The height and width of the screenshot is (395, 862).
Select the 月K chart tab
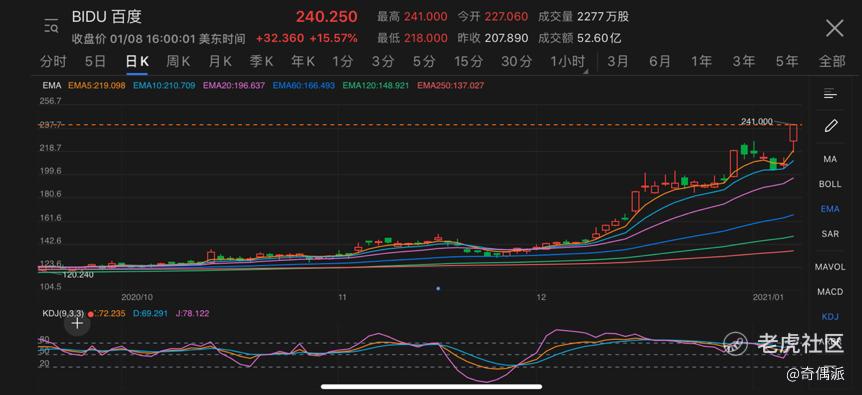(220, 62)
